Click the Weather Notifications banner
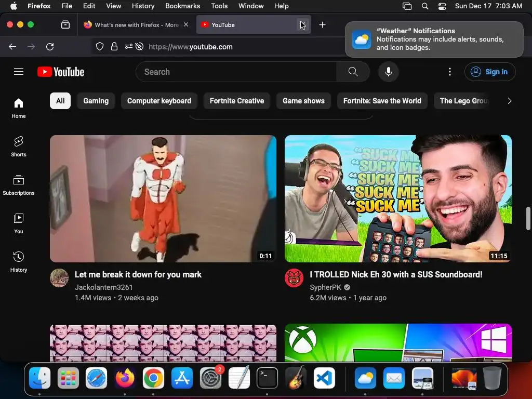The height and width of the screenshot is (399, 532). coord(434,39)
